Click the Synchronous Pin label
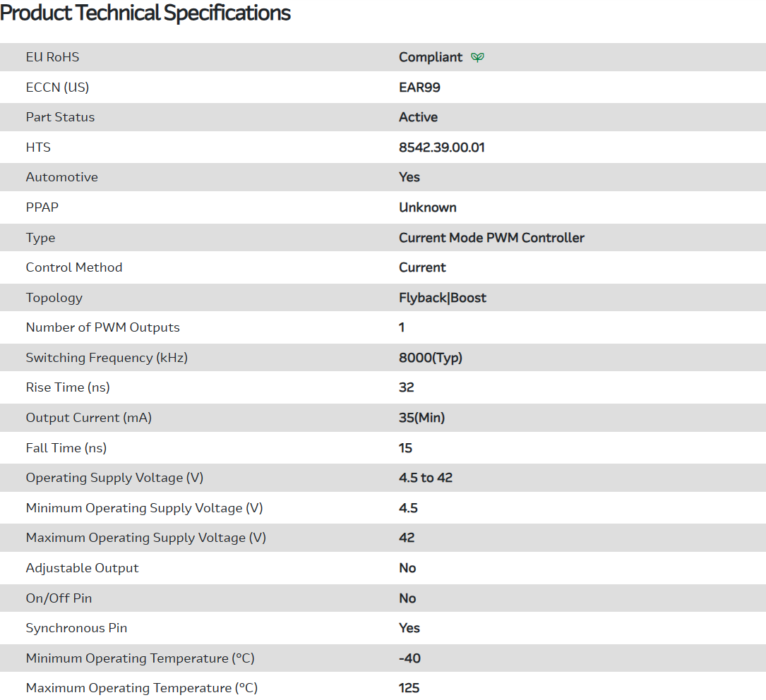Screen dimensions: 766x700 click(x=77, y=628)
